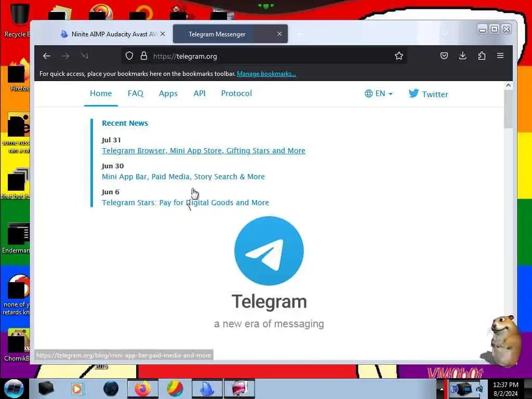Click the Telegram title text
This screenshot has width=532, height=399.
coord(269,302)
